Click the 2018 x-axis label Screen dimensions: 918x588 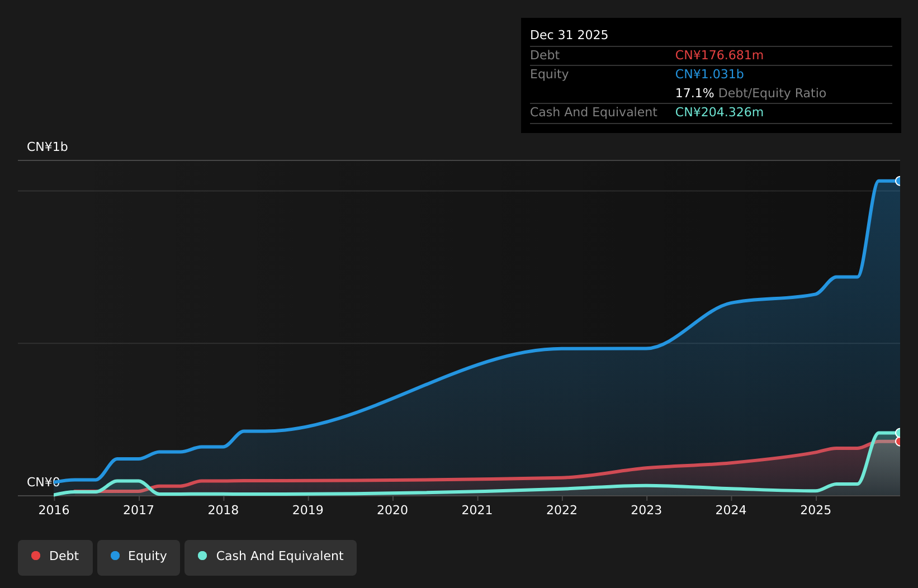(x=223, y=510)
